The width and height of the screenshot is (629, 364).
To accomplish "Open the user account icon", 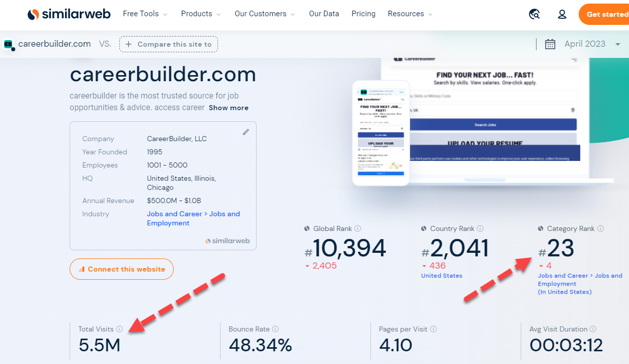I will coord(562,14).
